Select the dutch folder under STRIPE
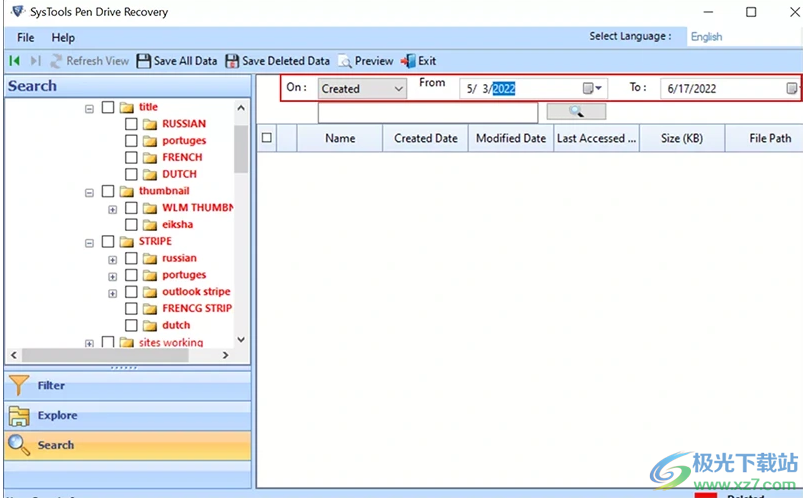Image resolution: width=809 pixels, height=501 pixels. [x=176, y=325]
